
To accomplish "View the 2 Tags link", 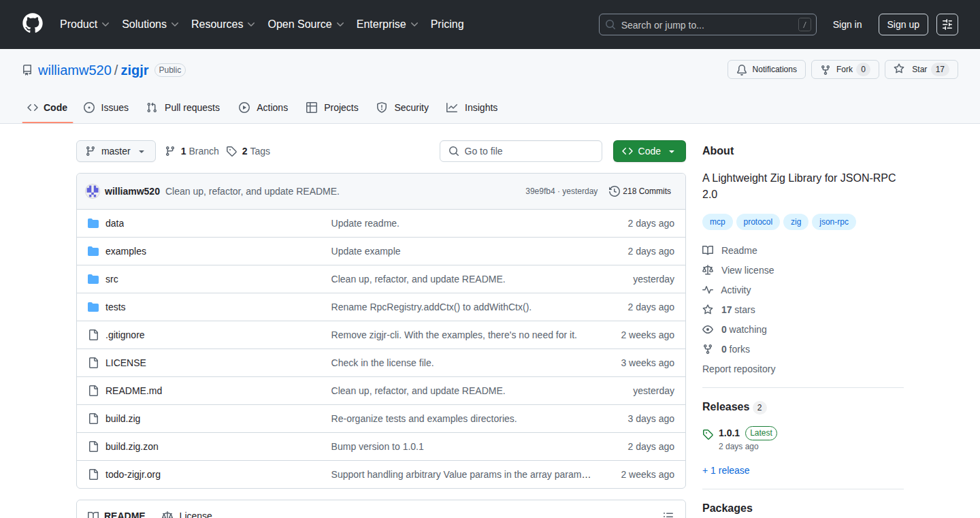I will pos(248,151).
